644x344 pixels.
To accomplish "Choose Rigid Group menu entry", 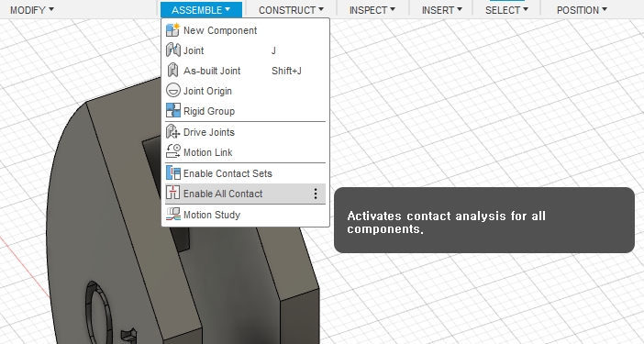I will (245, 111).
